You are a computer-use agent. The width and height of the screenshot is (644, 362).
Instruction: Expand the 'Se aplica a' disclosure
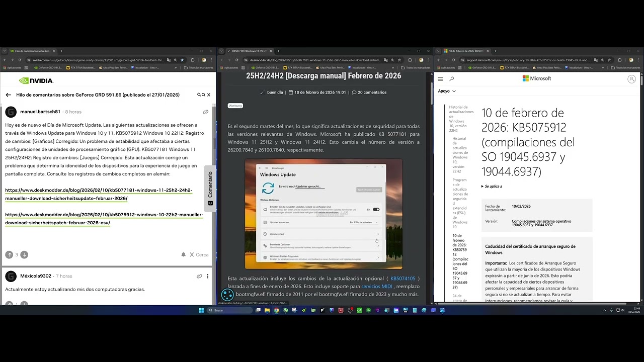[492, 186]
